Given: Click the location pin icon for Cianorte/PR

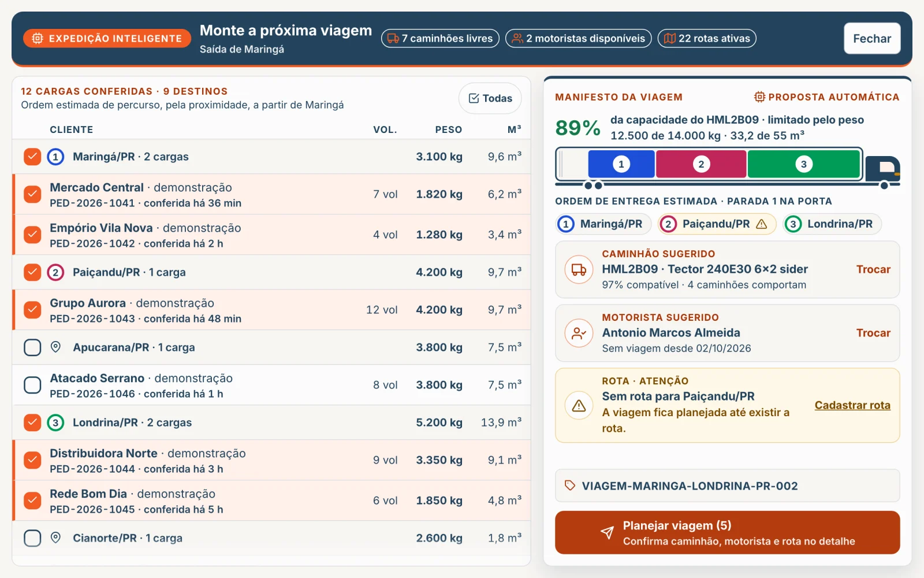Looking at the screenshot, I should click(x=55, y=538).
